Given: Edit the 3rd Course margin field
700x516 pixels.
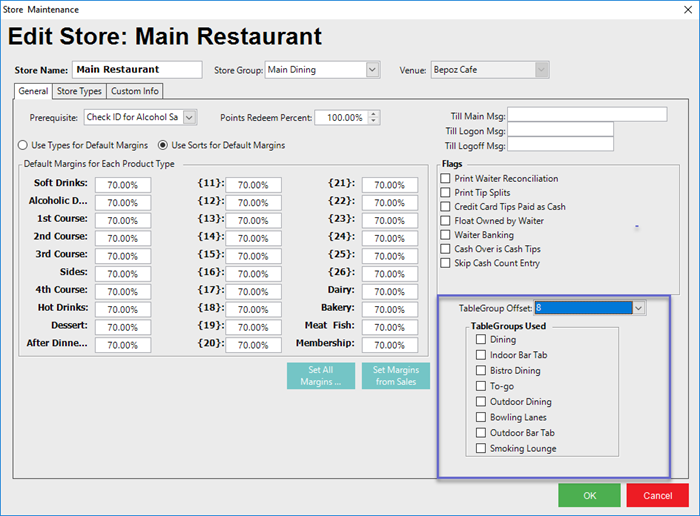Looking at the screenshot, I should 123,256.
